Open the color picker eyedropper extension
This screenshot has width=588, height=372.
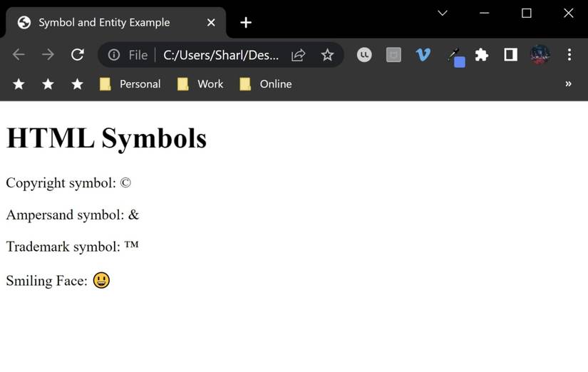(455, 56)
